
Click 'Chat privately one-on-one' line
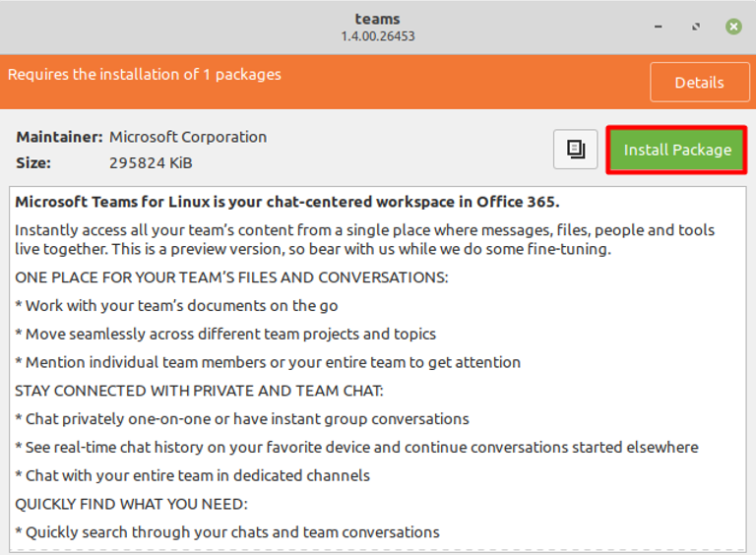pyautogui.click(x=242, y=419)
